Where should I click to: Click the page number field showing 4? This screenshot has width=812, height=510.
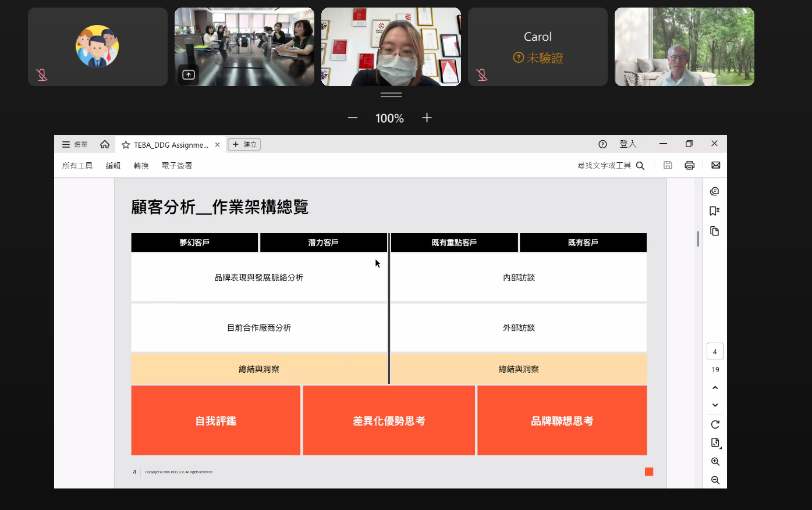point(715,352)
